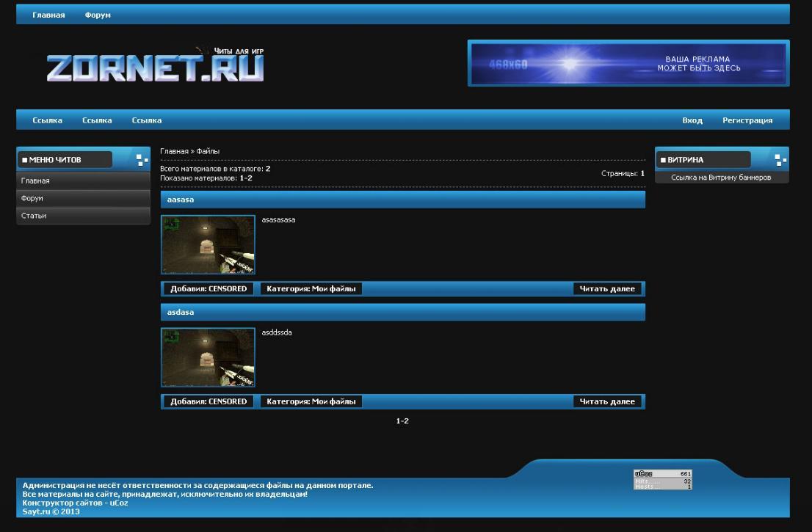
Task: Open the Регистрация sign-up link
Action: [x=747, y=120]
